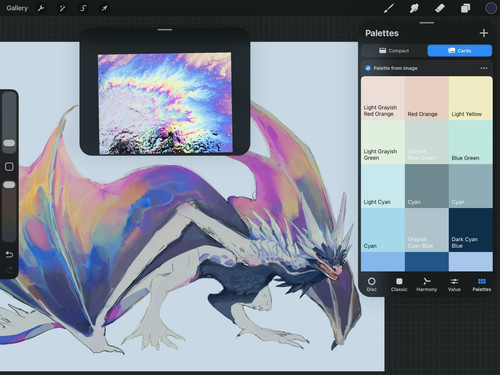Click the brush size slider handle
This screenshot has height=375, width=500.
click(9, 143)
